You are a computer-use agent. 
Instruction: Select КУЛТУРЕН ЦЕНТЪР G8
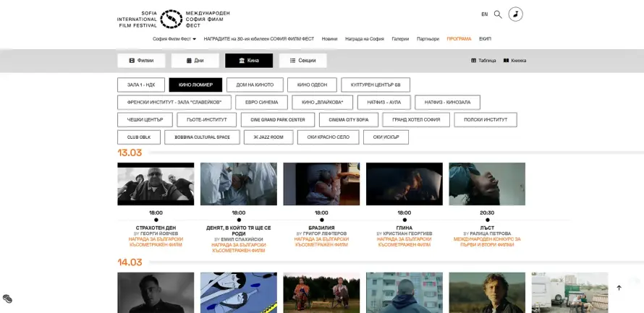[x=376, y=85]
